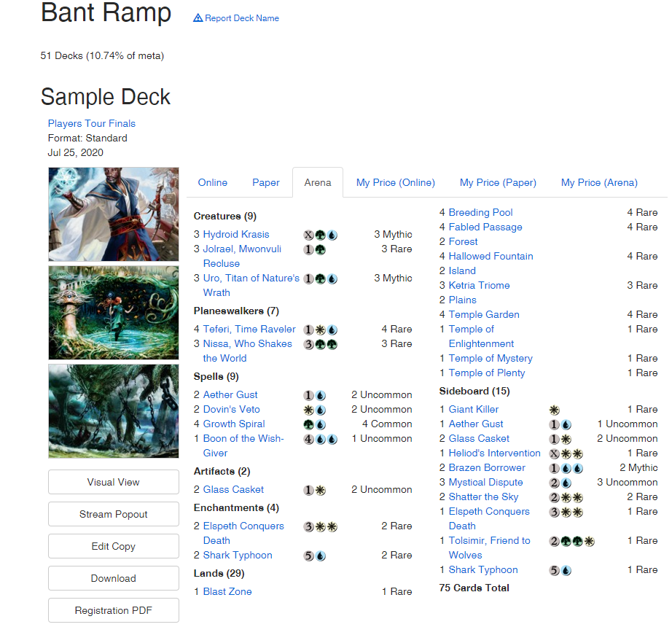The image size is (672, 627).
Task: Click the white mana symbol beside Glass Casket
Action: [x=319, y=489]
